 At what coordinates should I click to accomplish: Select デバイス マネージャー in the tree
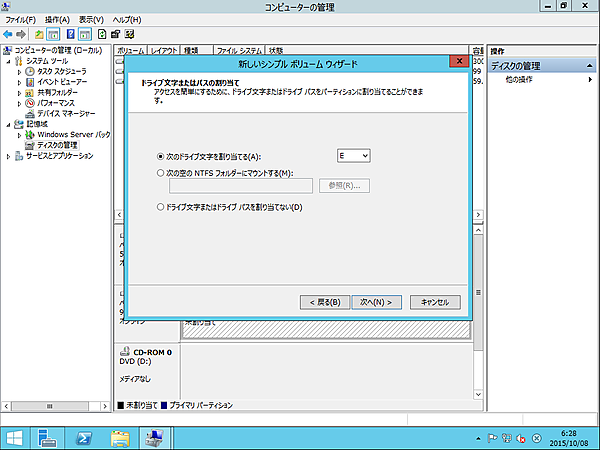pos(66,114)
